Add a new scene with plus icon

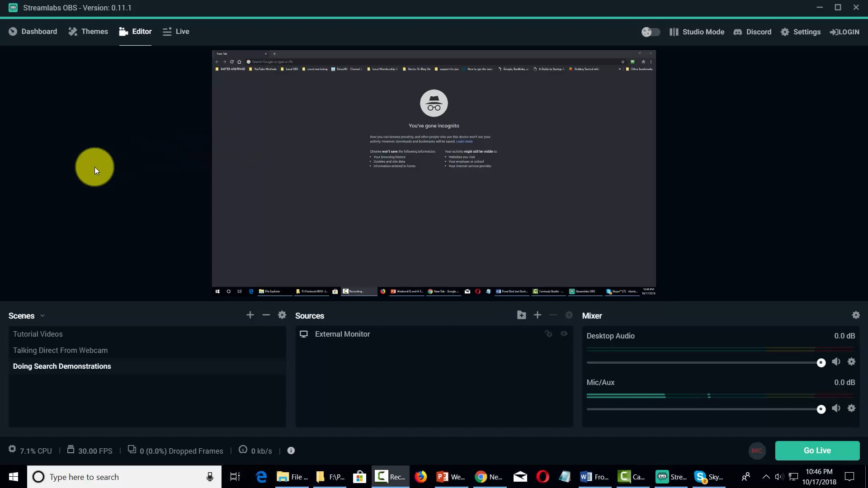[x=250, y=315]
